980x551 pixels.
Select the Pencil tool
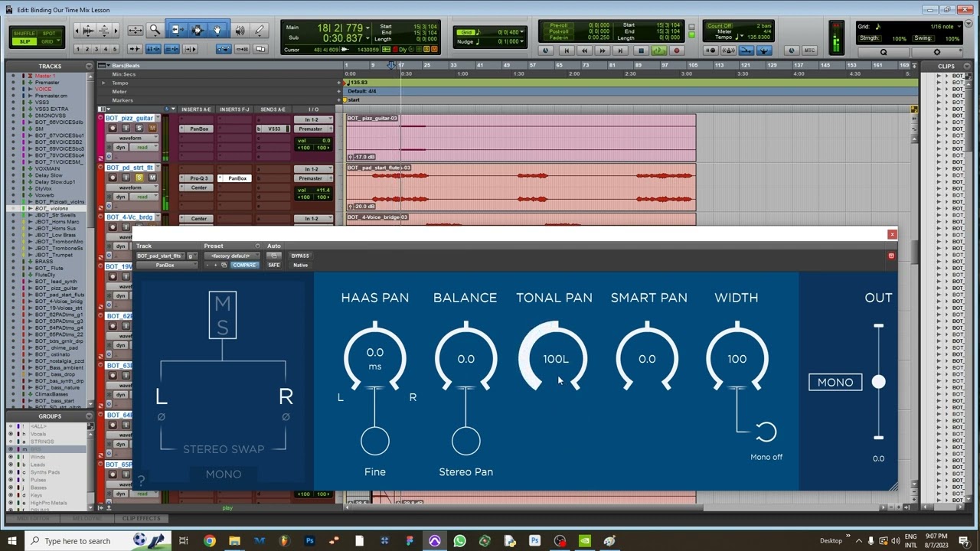click(x=260, y=31)
